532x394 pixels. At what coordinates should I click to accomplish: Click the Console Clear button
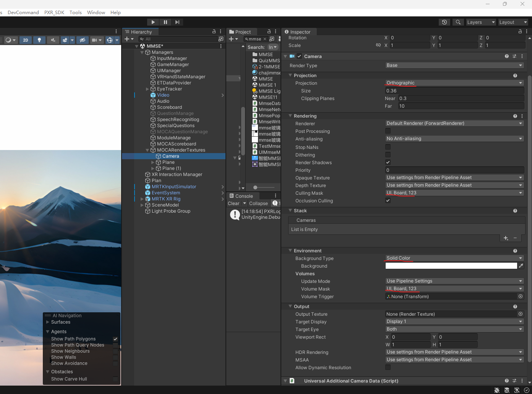coord(234,203)
